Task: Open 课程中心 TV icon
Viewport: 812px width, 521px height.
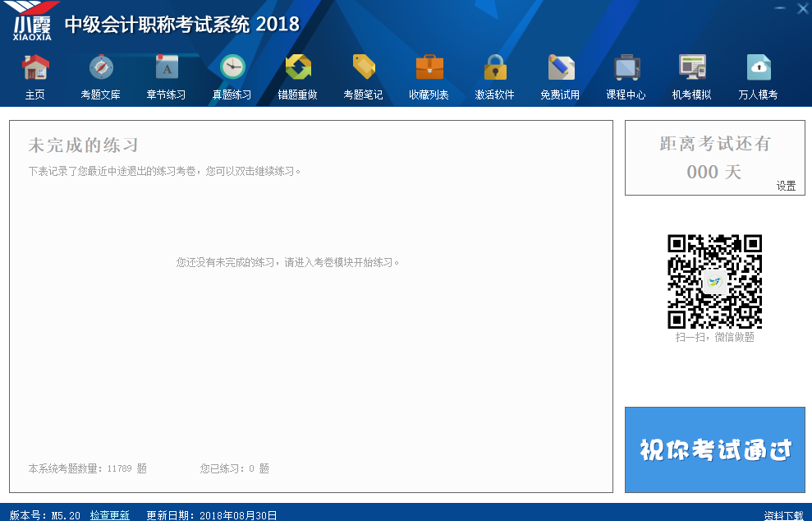Action: tap(626, 76)
